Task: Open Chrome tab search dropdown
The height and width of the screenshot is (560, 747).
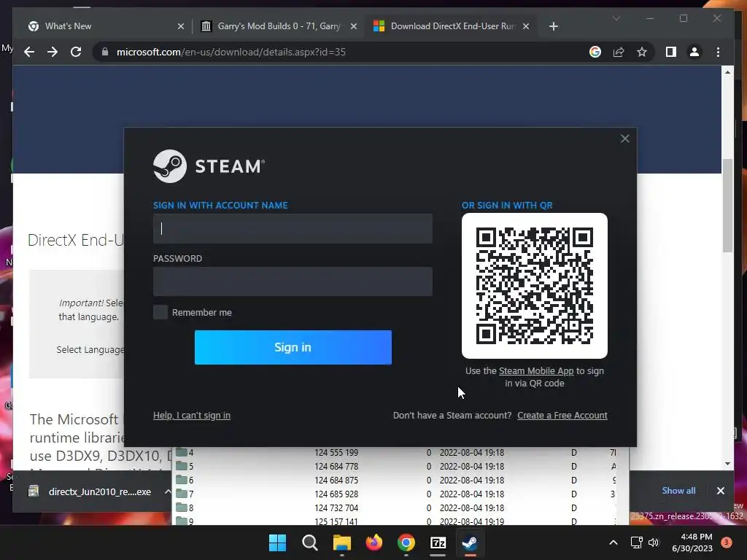Action: tap(616, 18)
